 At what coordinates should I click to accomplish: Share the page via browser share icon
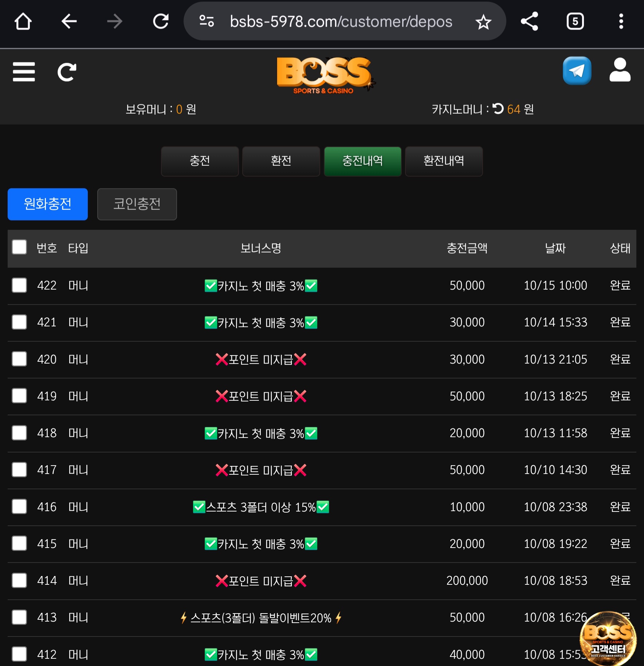pyautogui.click(x=529, y=21)
